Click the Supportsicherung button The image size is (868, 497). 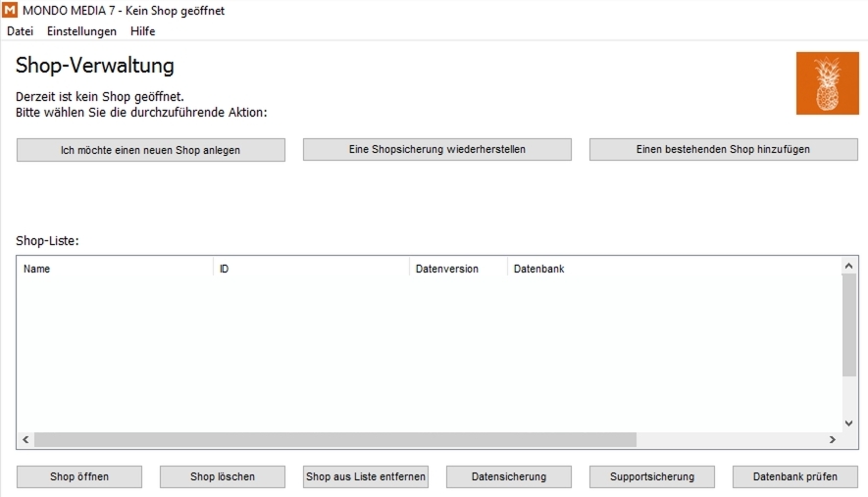click(652, 476)
